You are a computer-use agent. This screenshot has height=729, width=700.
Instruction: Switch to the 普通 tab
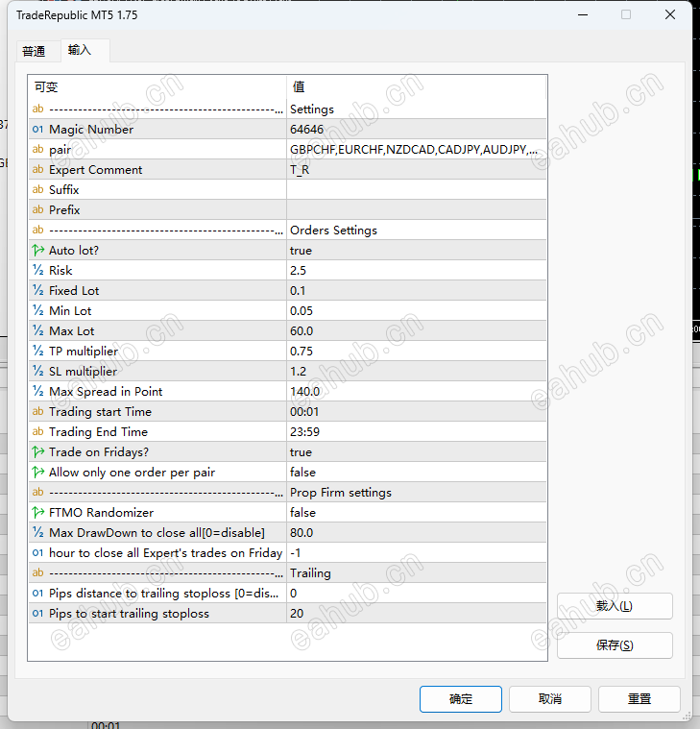(34, 51)
